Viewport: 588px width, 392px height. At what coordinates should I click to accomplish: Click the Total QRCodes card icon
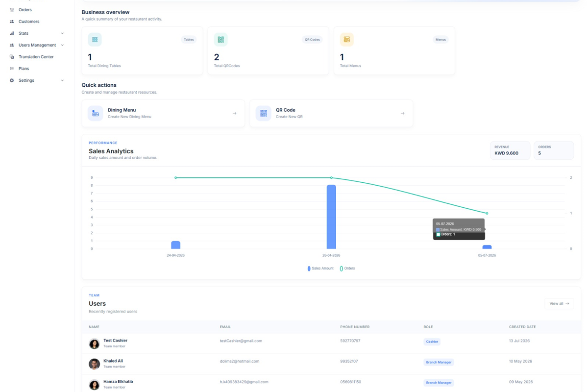(x=220, y=40)
